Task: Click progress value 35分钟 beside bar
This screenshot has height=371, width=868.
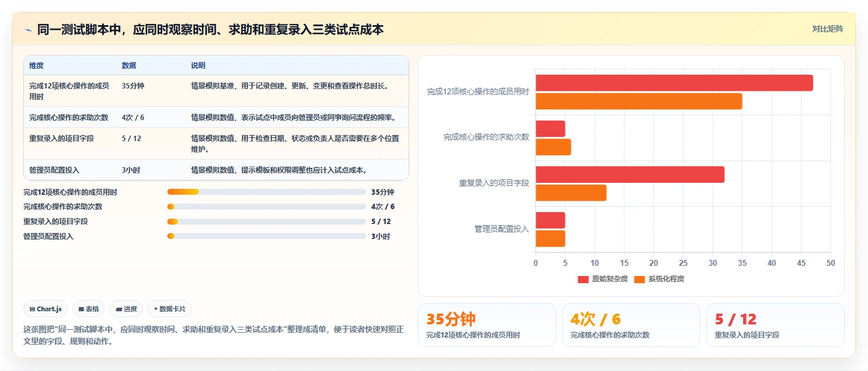Action: coord(382,192)
